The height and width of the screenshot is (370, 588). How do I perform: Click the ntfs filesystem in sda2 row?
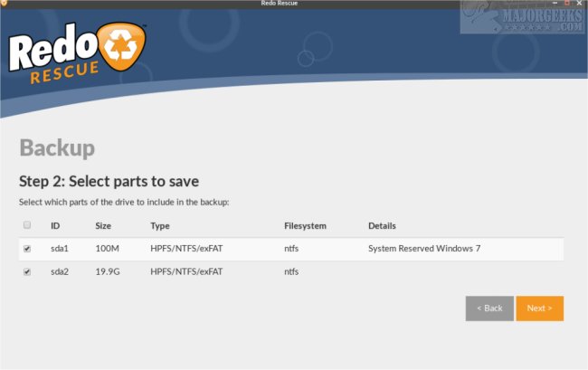(291, 271)
